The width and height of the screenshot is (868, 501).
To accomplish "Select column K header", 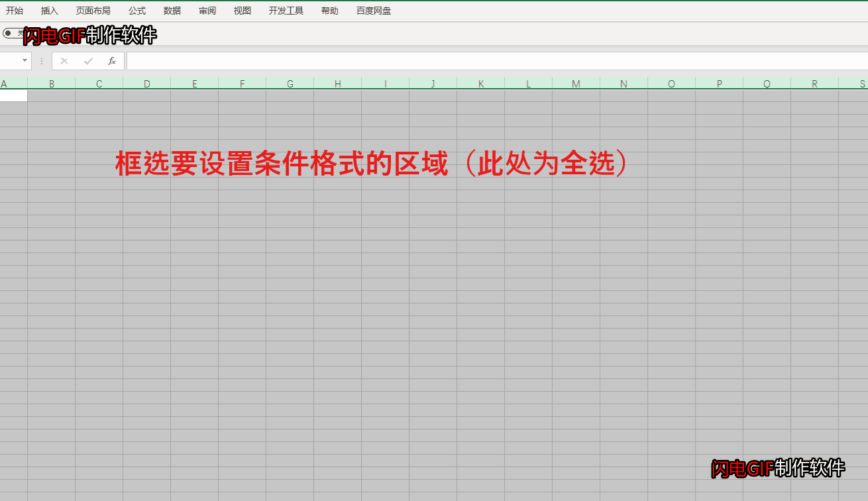I will pyautogui.click(x=481, y=83).
